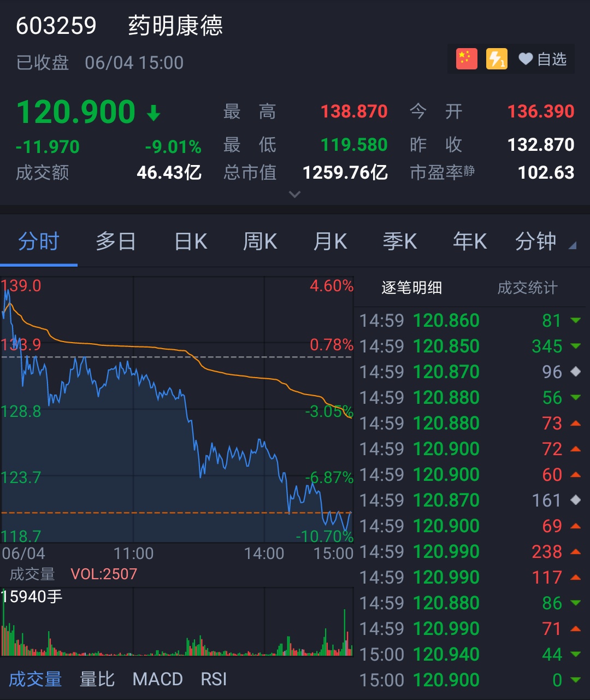Tap the 最高 value 138.870
Screen dimensions: 590x700
click(354, 111)
